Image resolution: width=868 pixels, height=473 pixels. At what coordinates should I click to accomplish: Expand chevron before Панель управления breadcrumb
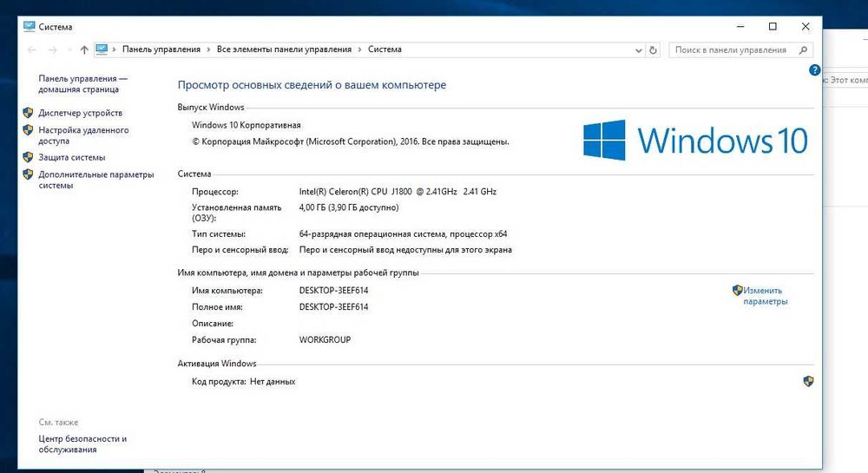tap(114, 49)
